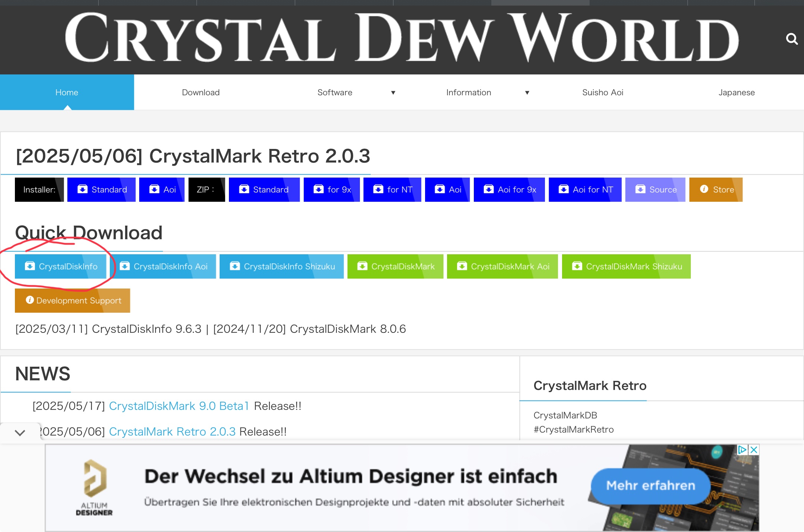
Task: Switch to the Japanese site
Action: (736, 93)
